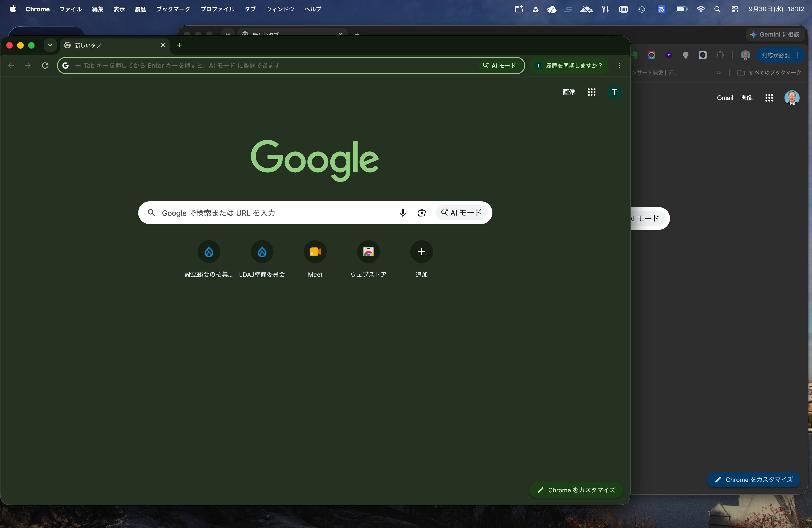Click 履歴を同期しますか？ button
The image size is (812, 528).
pos(569,66)
